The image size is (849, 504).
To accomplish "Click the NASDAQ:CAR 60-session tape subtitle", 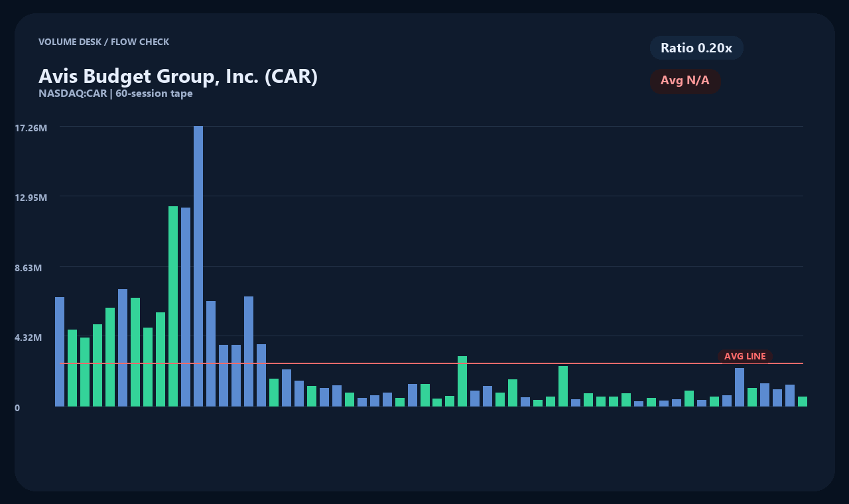I will [115, 94].
